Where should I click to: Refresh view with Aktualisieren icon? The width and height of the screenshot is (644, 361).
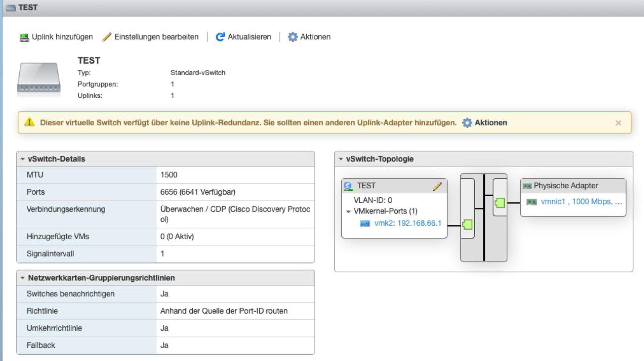[x=220, y=37]
